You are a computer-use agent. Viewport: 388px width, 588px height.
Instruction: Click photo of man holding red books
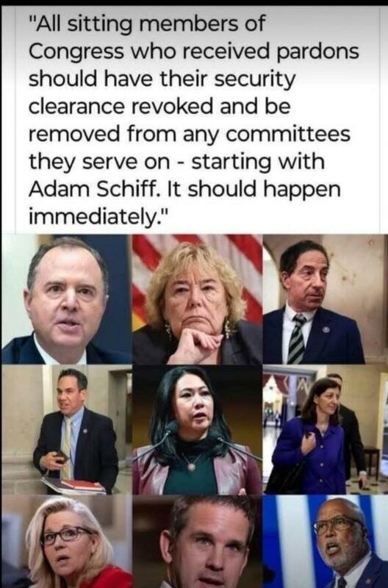[67, 430]
